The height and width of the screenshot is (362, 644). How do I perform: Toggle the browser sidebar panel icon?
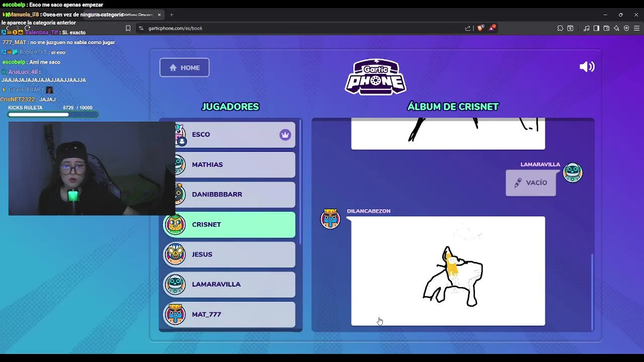pyautogui.click(x=596, y=28)
